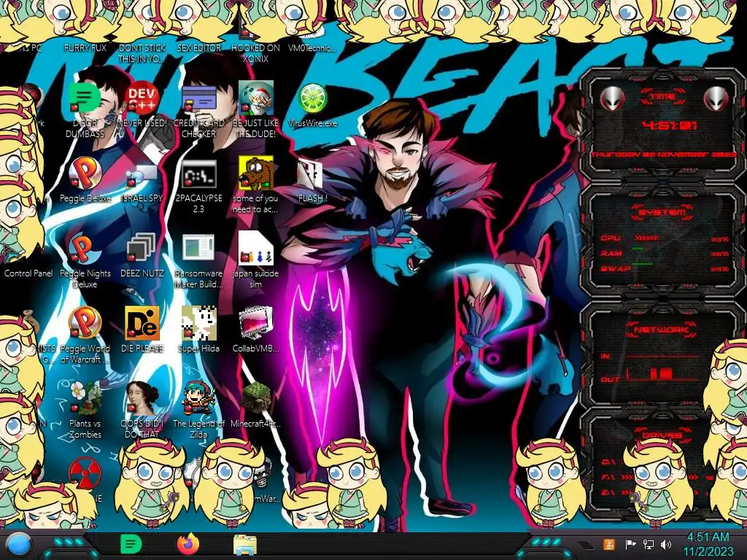Launch Firefox from the taskbar
The image size is (747, 560).
pos(188,544)
